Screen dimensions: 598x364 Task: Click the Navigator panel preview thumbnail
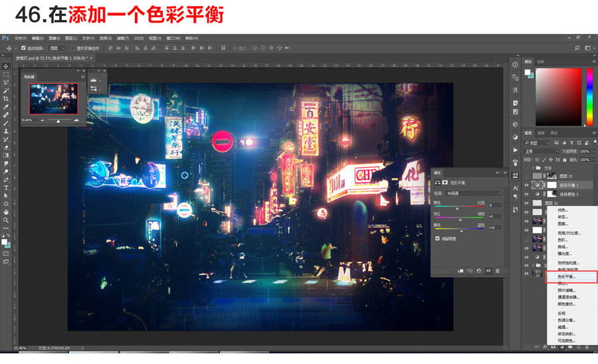(x=53, y=99)
